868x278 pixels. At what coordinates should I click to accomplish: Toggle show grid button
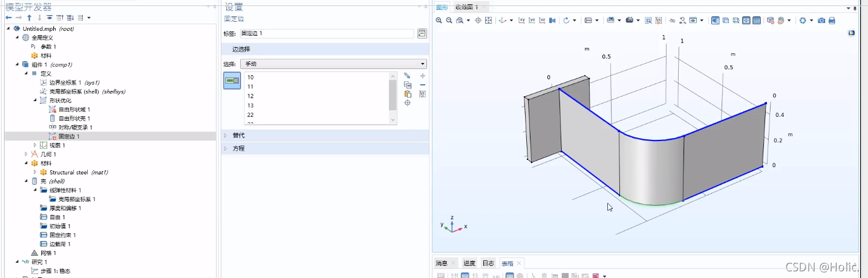pyautogui.click(x=757, y=20)
